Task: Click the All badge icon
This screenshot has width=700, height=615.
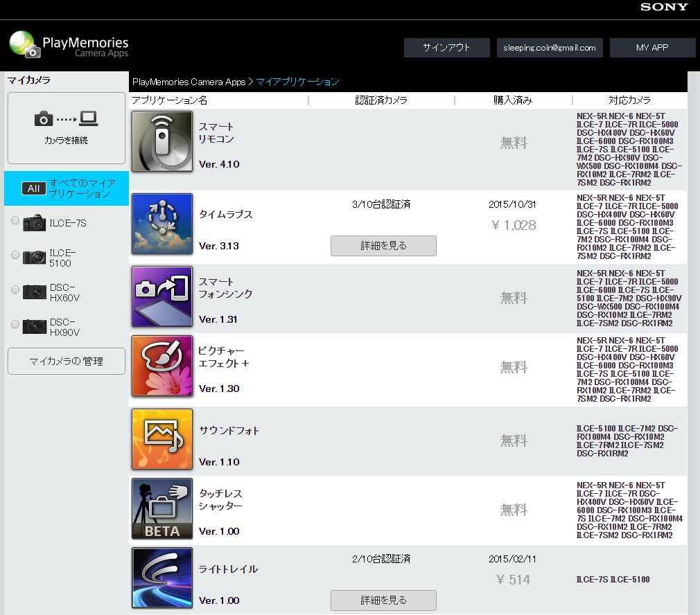Action: click(x=33, y=188)
